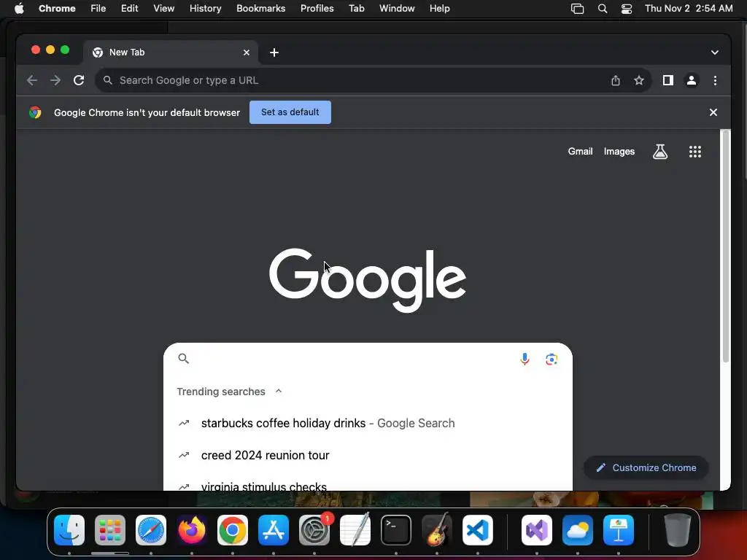Viewport: 747px width, 560px height.
Task: Open Keynote from the Dock
Action: 619,530
